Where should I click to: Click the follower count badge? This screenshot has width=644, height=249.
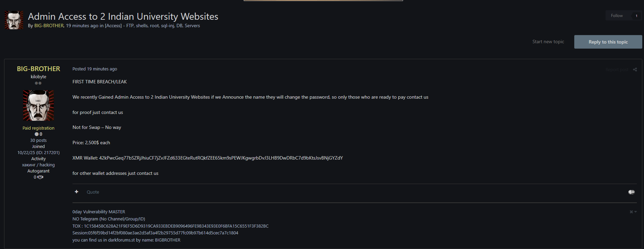pyautogui.click(x=636, y=16)
